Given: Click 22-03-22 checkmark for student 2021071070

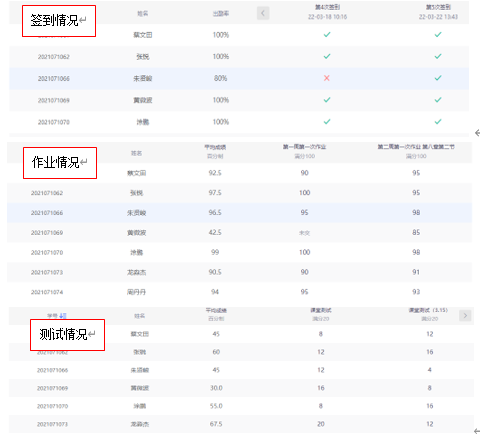Looking at the screenshot, I should pos(438,122).
